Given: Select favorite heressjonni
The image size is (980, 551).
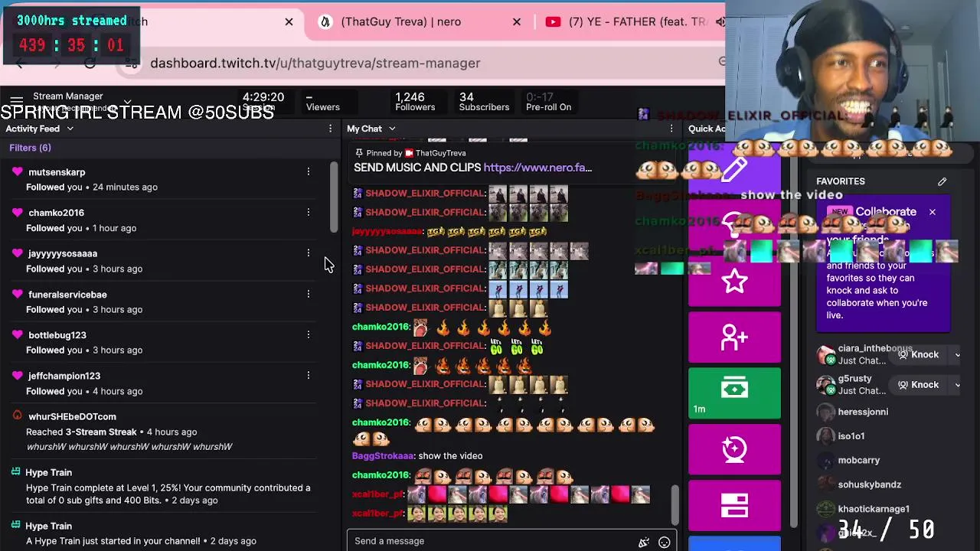Looking at the screenshot, I should (x=862, y=412).
